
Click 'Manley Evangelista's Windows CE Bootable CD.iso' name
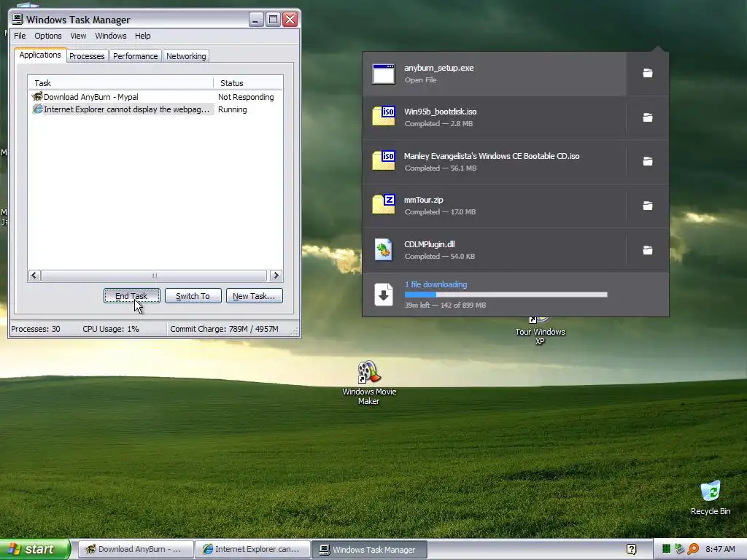click(x=492, y=156)
